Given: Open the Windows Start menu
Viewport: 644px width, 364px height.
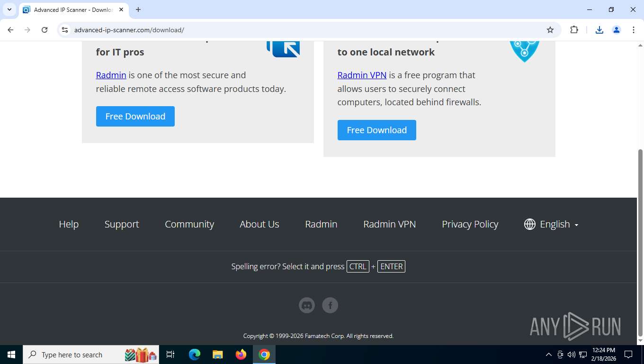Looking at the screenshot, I should point(11,355).
